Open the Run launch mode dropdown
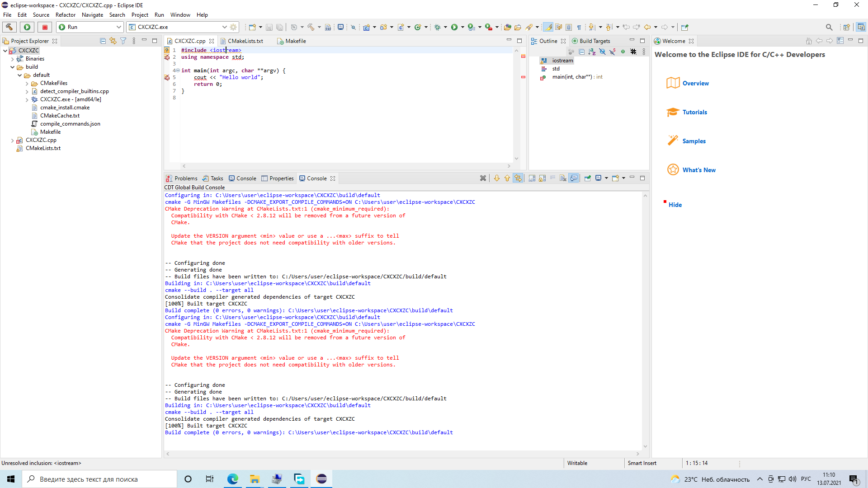Viewport: 868px width, 488px height. (118, 27)
